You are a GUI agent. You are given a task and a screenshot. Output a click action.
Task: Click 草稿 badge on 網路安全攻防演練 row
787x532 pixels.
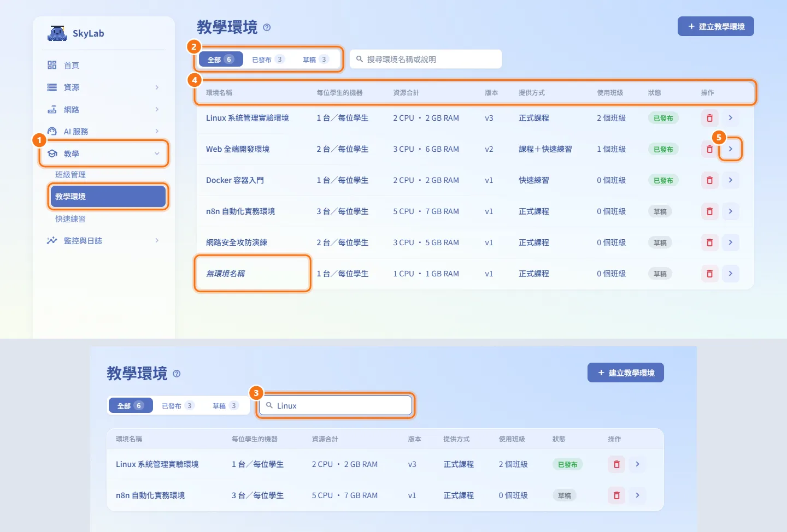tap(660, 243)
